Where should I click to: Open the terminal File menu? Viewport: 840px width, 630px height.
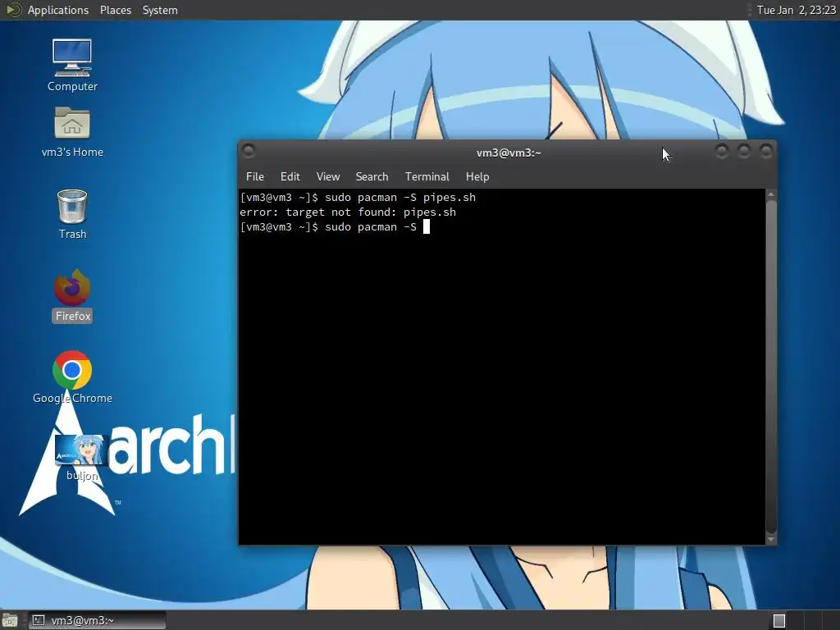(x=255, y=177)
